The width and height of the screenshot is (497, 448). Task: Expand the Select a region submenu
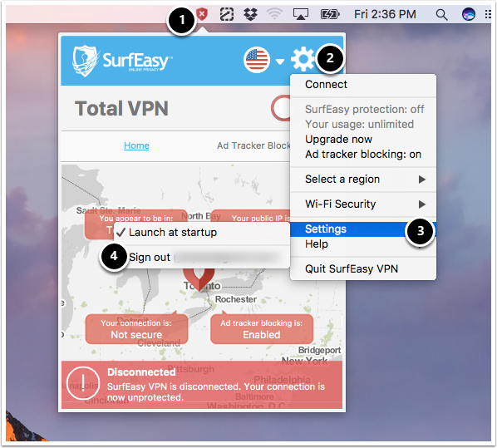point(363,180)
